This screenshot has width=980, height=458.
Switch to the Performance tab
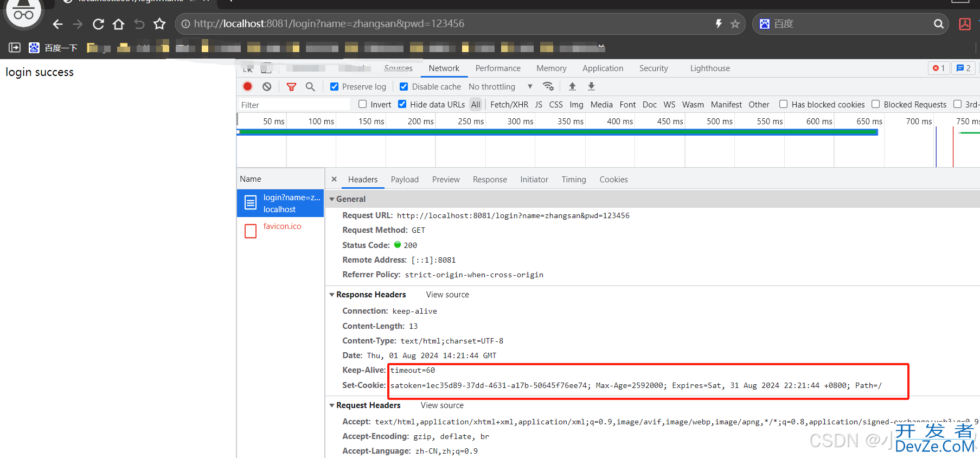(x=498, y=68)
